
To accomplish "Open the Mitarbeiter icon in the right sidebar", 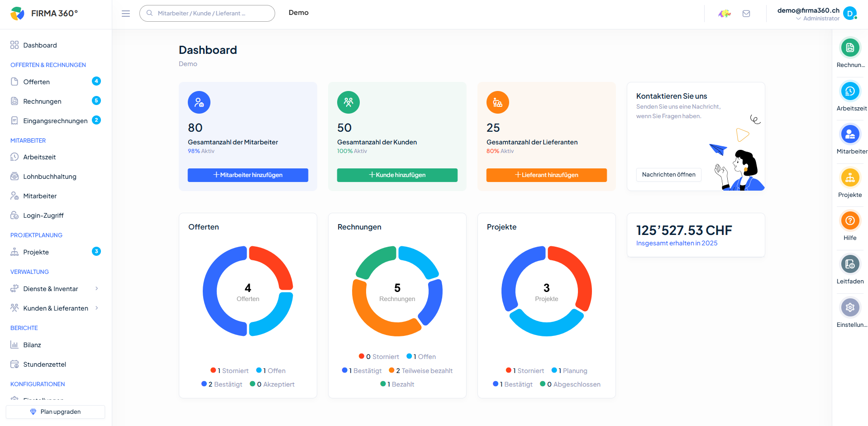I will [x=850, y=134].
